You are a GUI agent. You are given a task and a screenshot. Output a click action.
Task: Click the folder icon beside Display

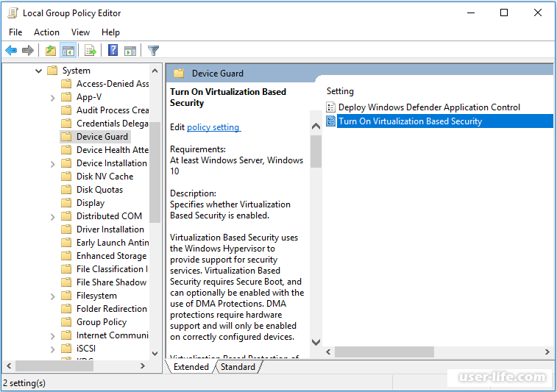click(x=66, y=203)
